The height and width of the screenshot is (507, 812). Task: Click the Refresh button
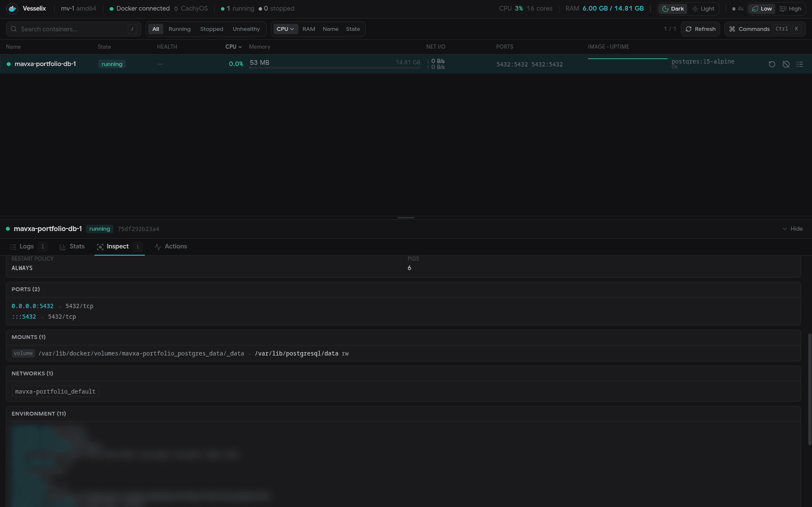700,29
